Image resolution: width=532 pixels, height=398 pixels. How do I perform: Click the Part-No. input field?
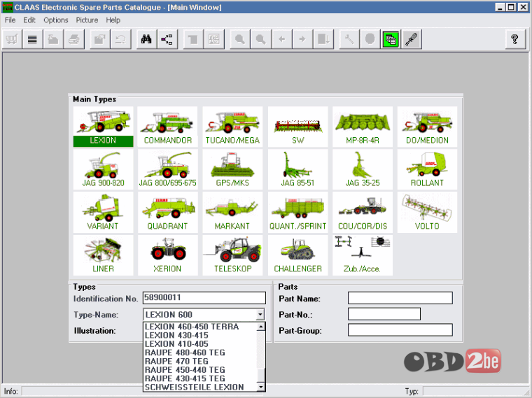pos(384,314)
